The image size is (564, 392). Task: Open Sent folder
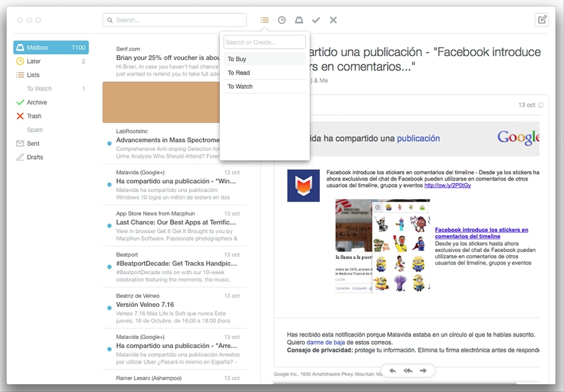click(x=51, y=143)
